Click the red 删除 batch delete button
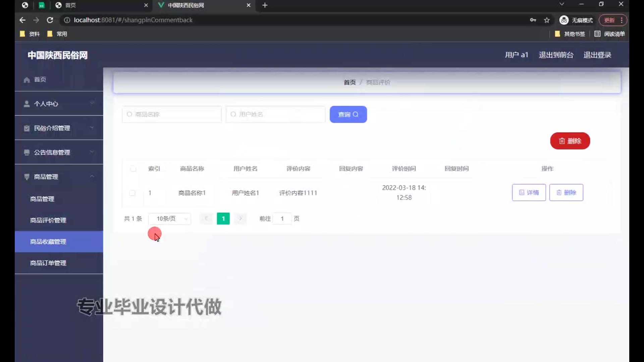The height and width of the screenshot is (362, 644). point(570,141)
